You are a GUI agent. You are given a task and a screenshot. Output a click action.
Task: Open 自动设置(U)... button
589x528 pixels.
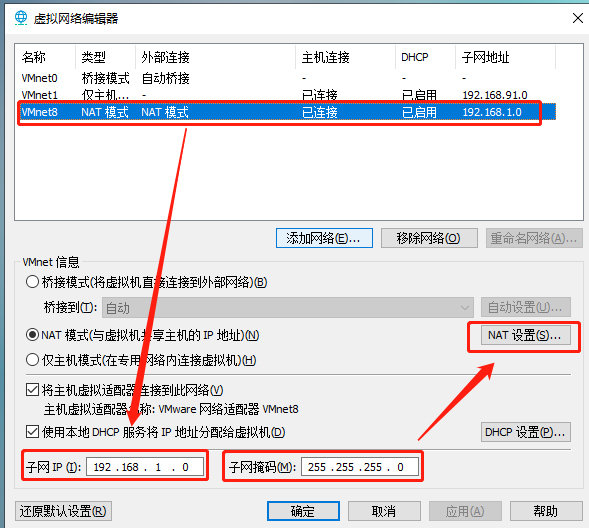[526, 307]
